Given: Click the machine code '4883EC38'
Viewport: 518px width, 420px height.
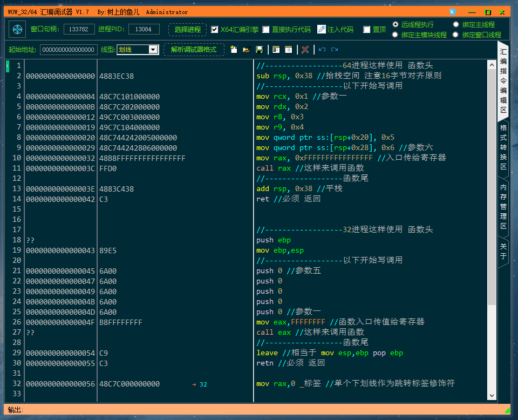Looking at the screenshot, I should click(117, 76).
